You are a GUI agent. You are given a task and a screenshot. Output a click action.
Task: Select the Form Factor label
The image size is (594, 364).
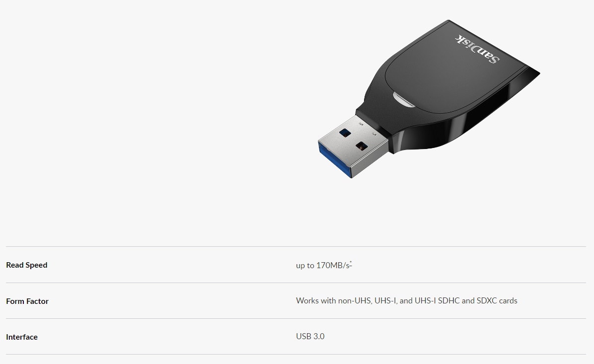(27, 301)
